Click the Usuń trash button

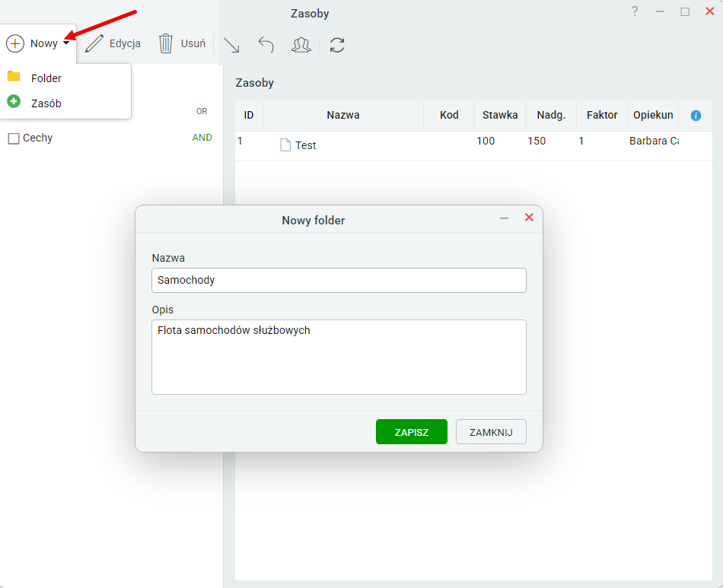click(x=182, y=44)
